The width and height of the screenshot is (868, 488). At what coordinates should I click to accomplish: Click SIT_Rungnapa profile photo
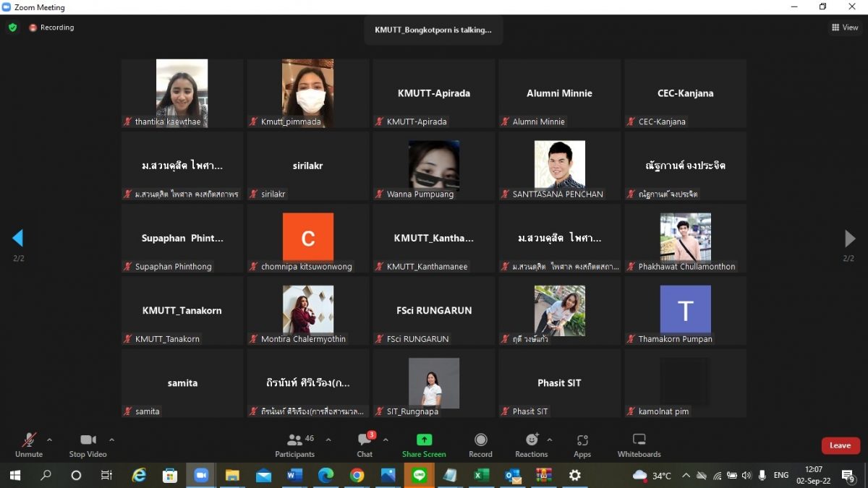coord(434,382)
